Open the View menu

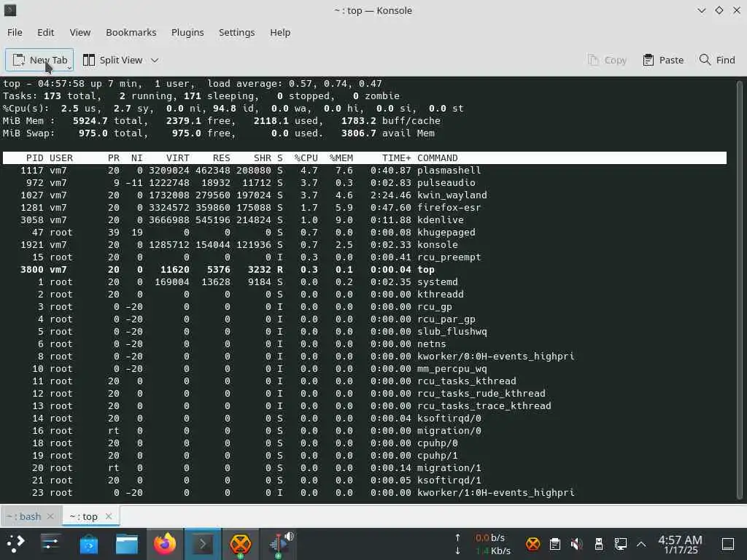point(80,32)
